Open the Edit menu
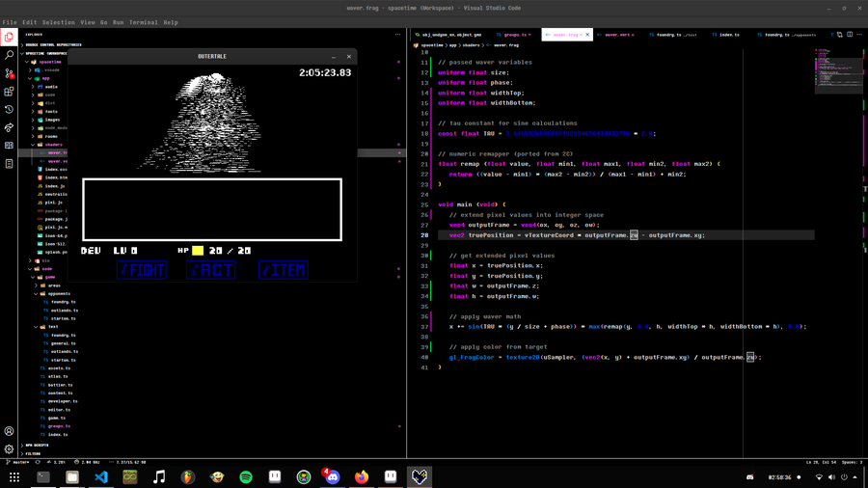The image size is (868, 488). coord(29,23)
